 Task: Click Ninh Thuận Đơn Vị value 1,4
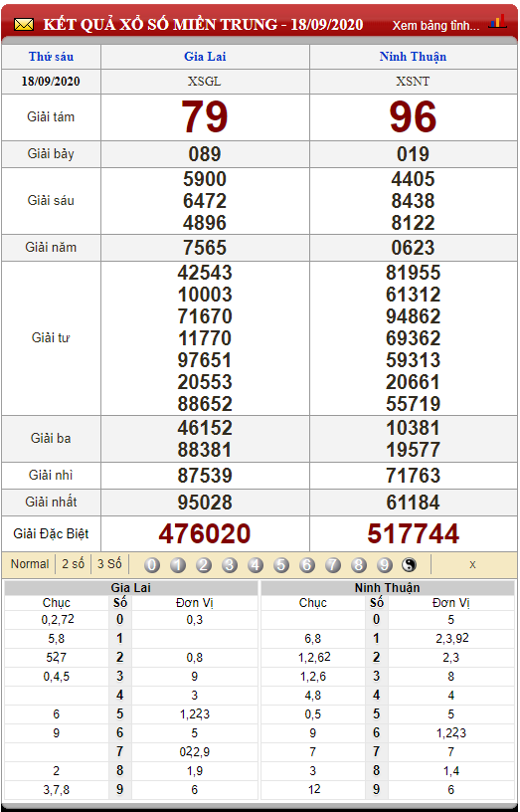coord(450,771)
